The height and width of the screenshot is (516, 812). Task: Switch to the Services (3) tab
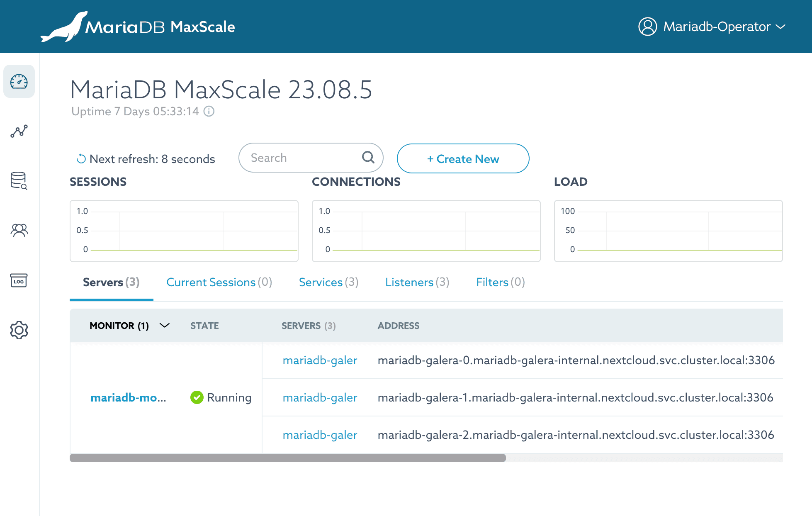(329, 282)
